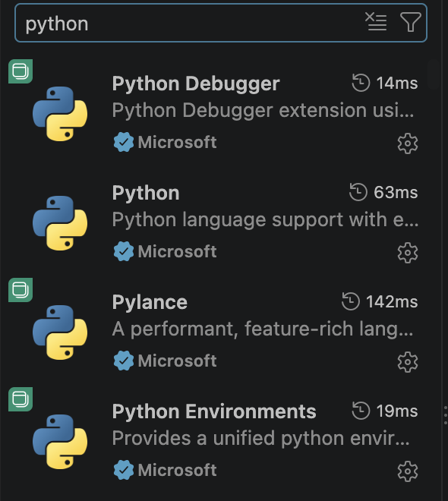Click verified badge on Python extension publisher
448x501 pixels.
coord(124,251)
